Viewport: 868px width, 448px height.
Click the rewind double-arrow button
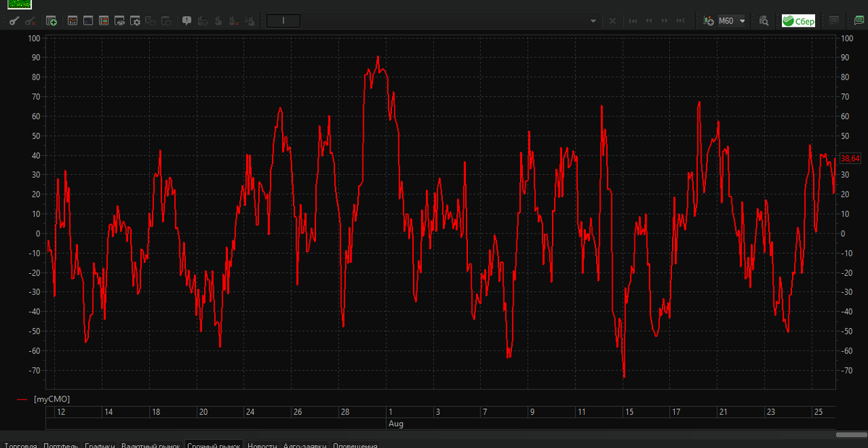click(x=649, y=21)
